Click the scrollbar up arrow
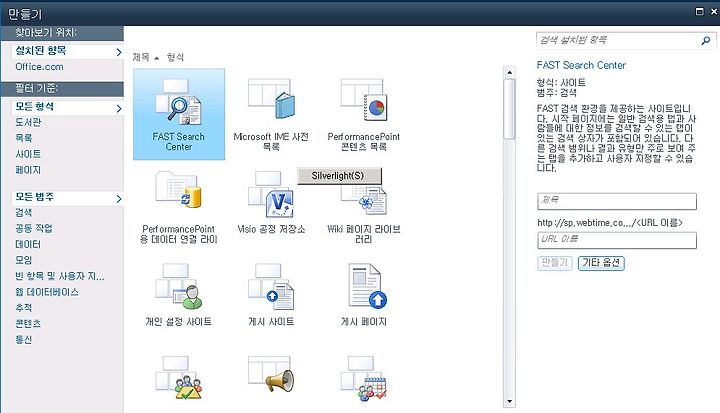This screenshot has width=720, height=413. (509, 73)
